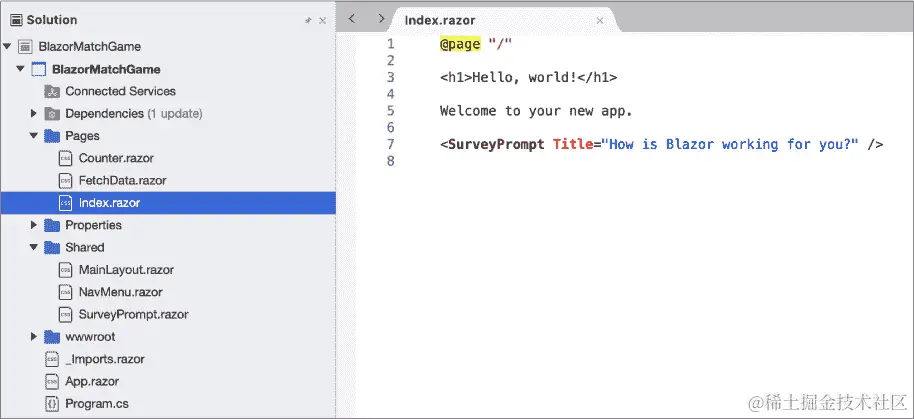Click the Dependencies folder icon
Image resolution: width=914 pixels, height=419 pixels.
pos(52,114)
